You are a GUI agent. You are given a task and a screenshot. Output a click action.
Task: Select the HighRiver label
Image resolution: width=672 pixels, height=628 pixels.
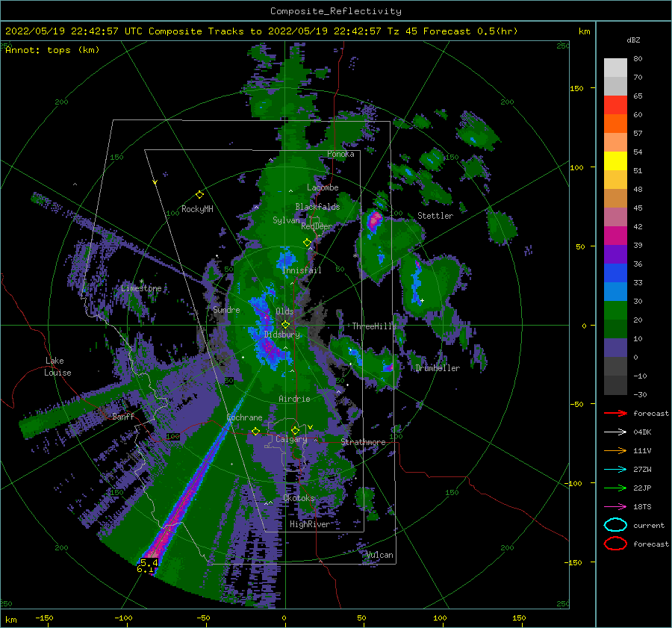[310, 524]
